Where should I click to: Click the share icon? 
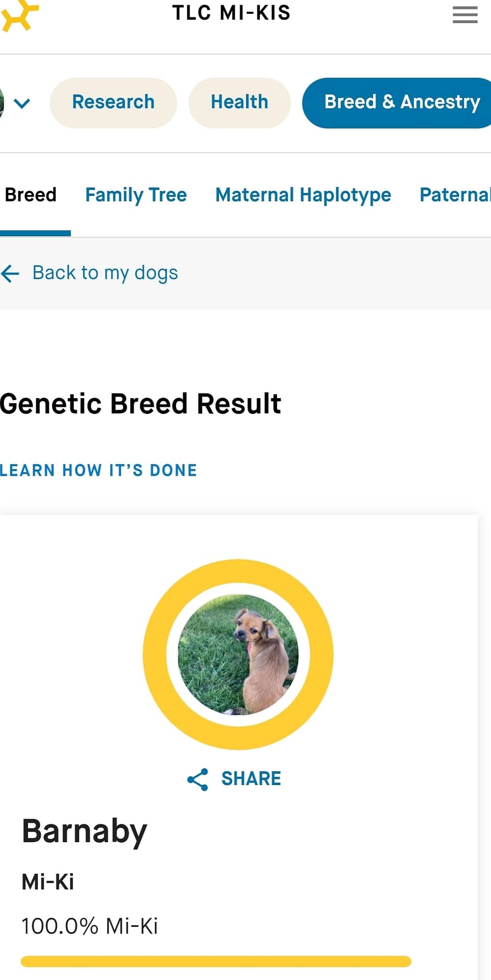[x=198, y=779]
